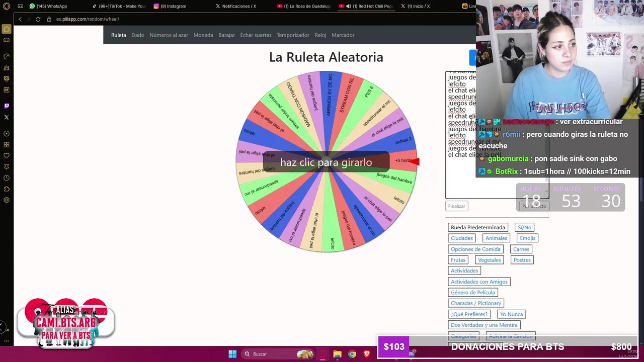Viewport: 644px width, 362px height.
Task: Open Reloj in the navigation bar
Action: 320,35
